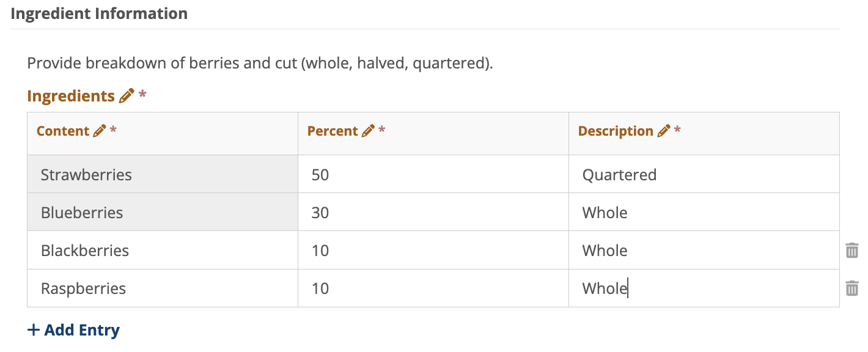Click the Blueberries Whole description field
868x352 pixels.
pyautogui.click(x=703, y=213)
